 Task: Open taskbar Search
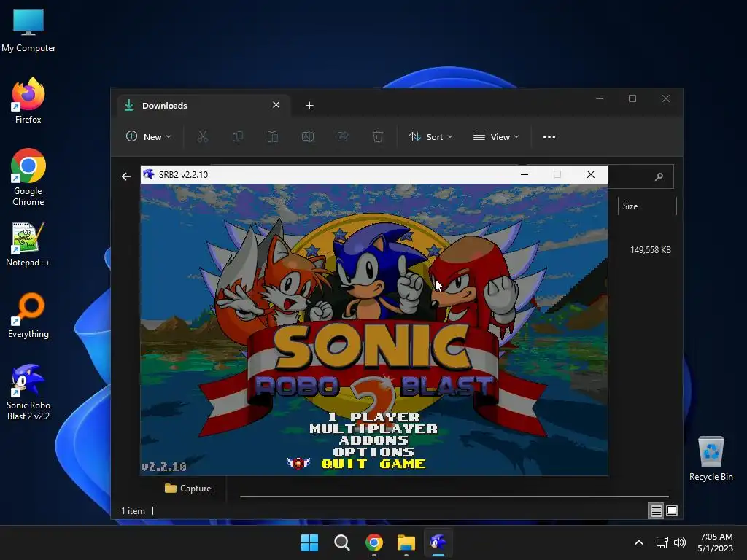(x=341, y=542)
